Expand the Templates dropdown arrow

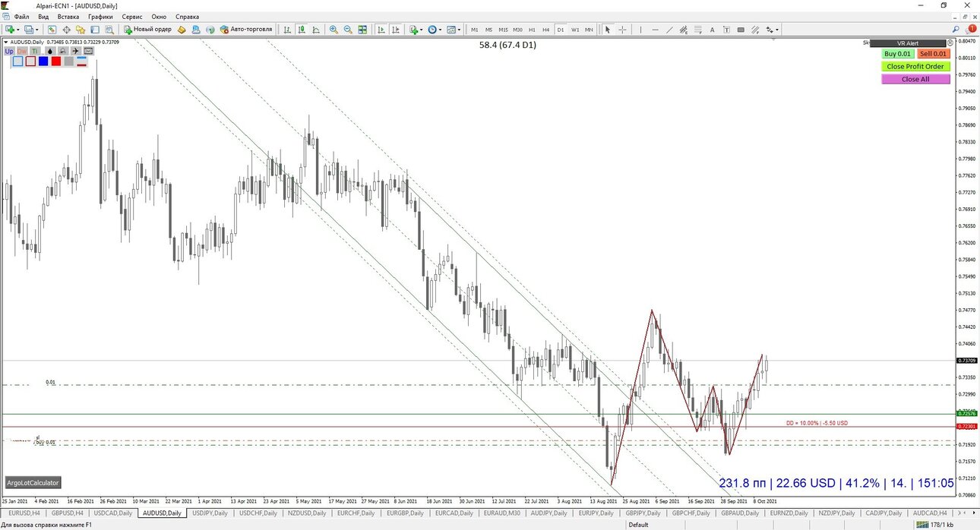tap(459, 30)
